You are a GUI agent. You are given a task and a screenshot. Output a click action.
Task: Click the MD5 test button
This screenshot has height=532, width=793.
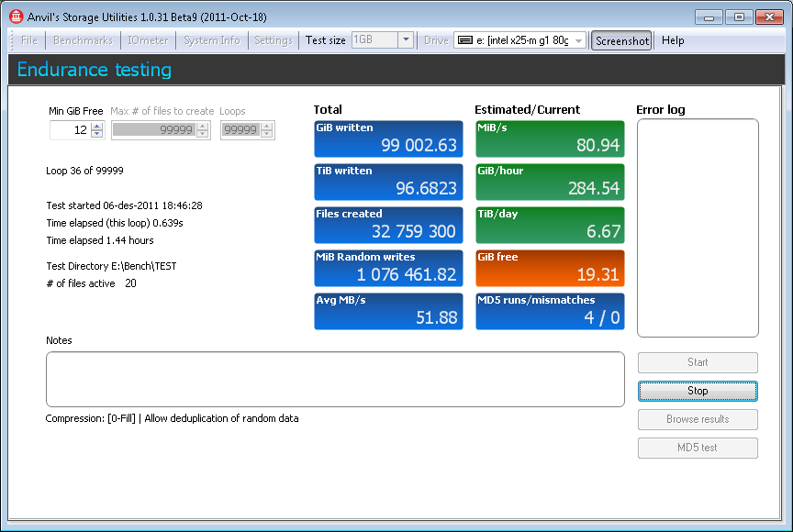point(698,448)
